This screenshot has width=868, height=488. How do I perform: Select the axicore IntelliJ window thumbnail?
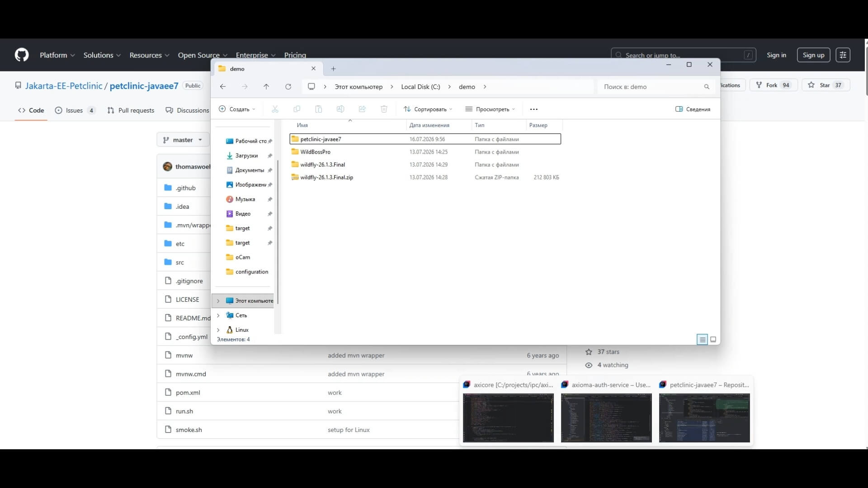(x=508, y=418)
